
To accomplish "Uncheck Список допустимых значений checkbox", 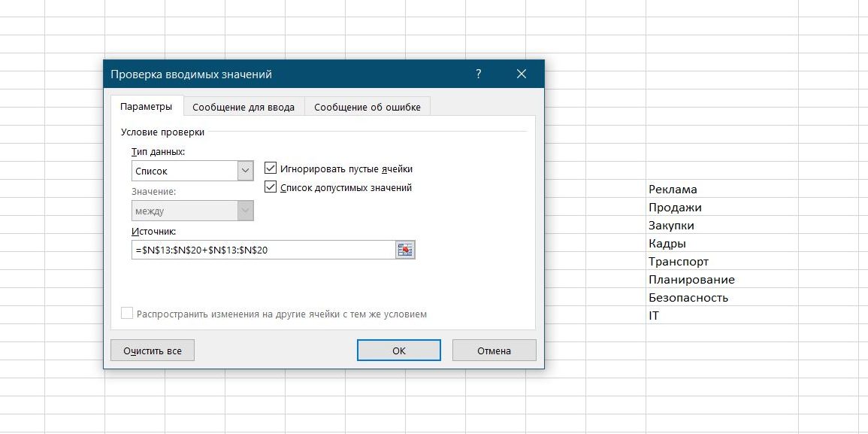I will [271, 187].
